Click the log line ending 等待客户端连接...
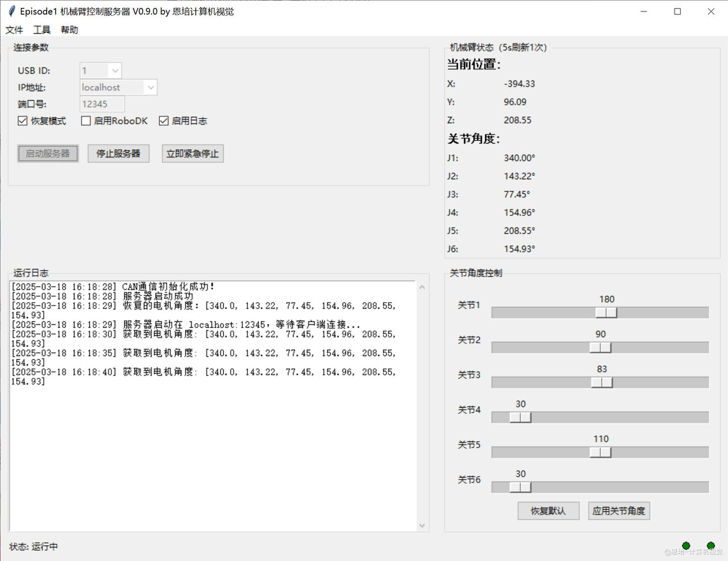Screen dimensions: 728x561 pyautogui.click(x=186, y=324)
